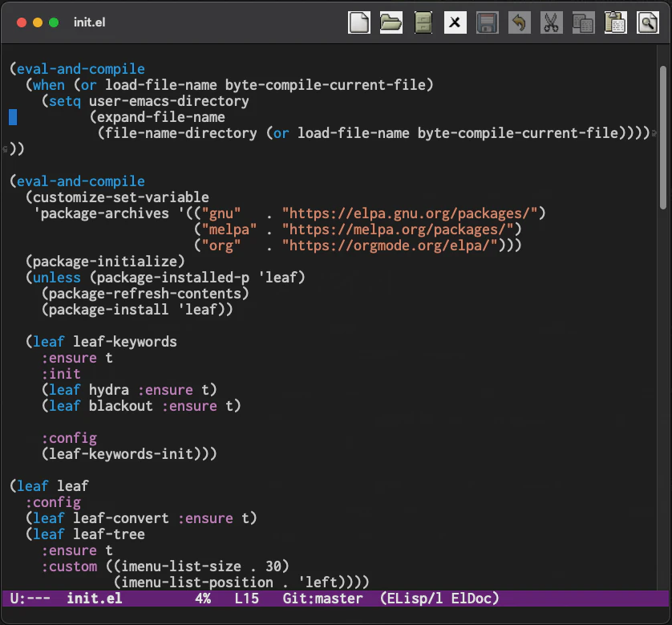Click the :custom keyword
The height and width of the screenshot is (625, 672).
click(x=69, y=566)
